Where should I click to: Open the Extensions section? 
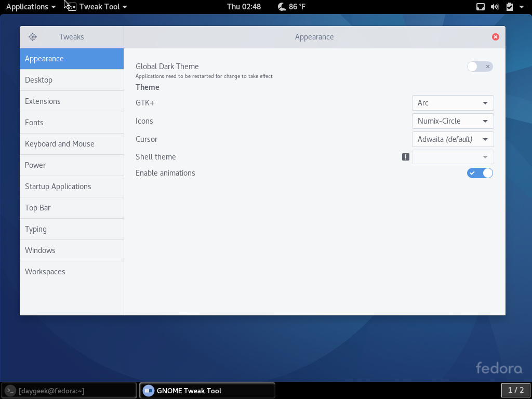point(72,101)
